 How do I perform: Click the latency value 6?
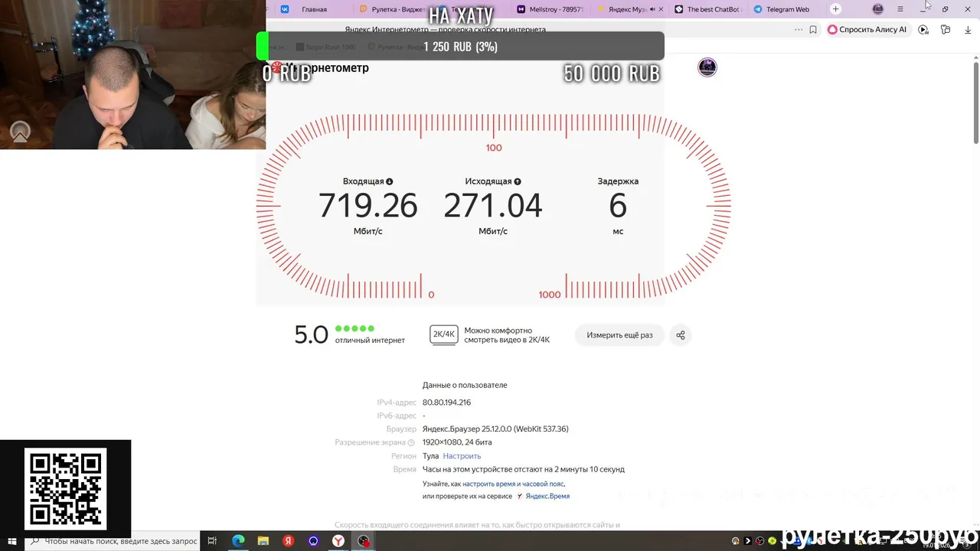[x=618, y=206]
